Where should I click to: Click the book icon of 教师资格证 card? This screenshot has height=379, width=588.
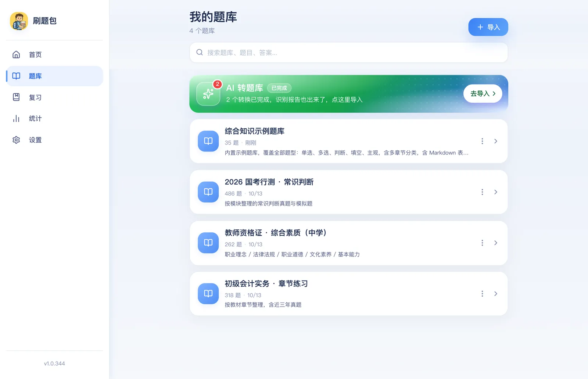click(208, 243)
